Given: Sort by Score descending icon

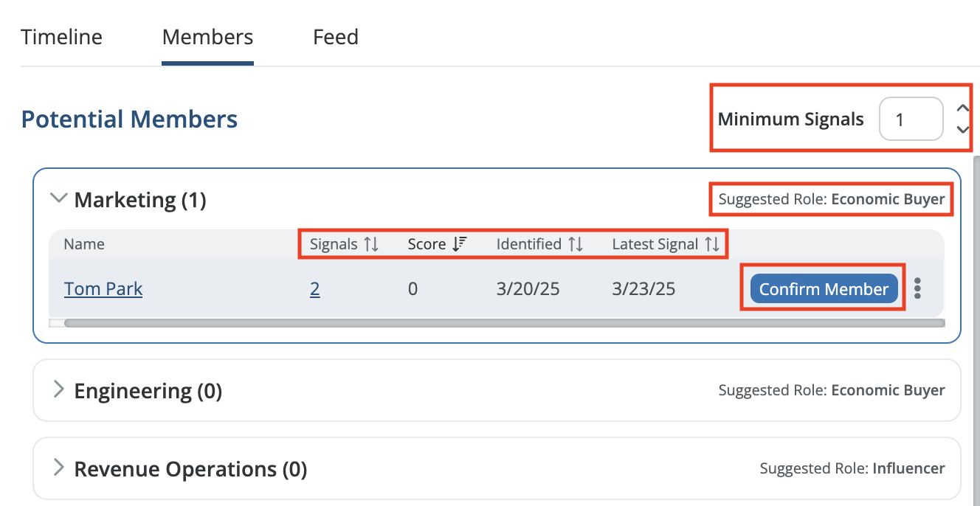Looking at the screenshot, I should tap(459, 245).
